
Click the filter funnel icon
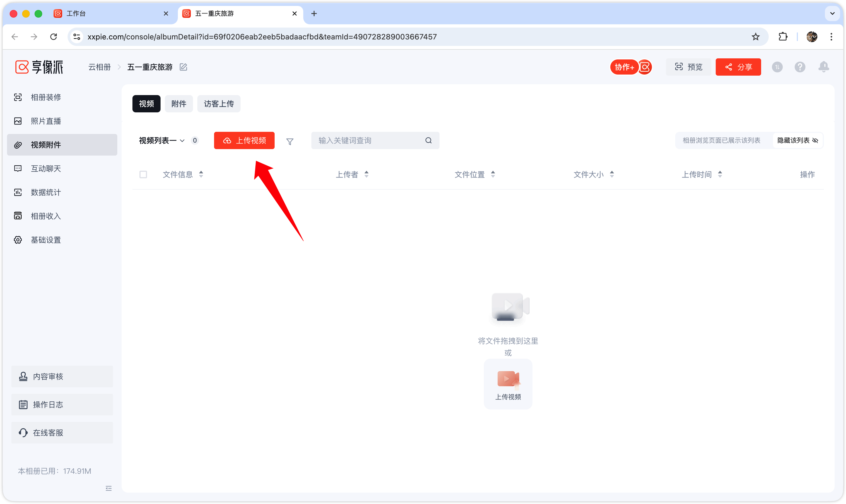[289, 141]
